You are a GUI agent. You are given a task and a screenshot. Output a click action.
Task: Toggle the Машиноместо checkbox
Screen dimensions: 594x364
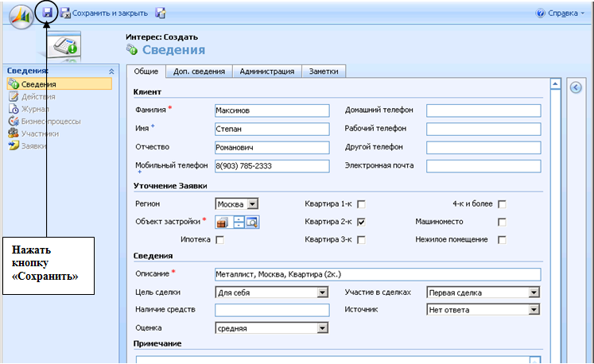(x=502, y=222)
